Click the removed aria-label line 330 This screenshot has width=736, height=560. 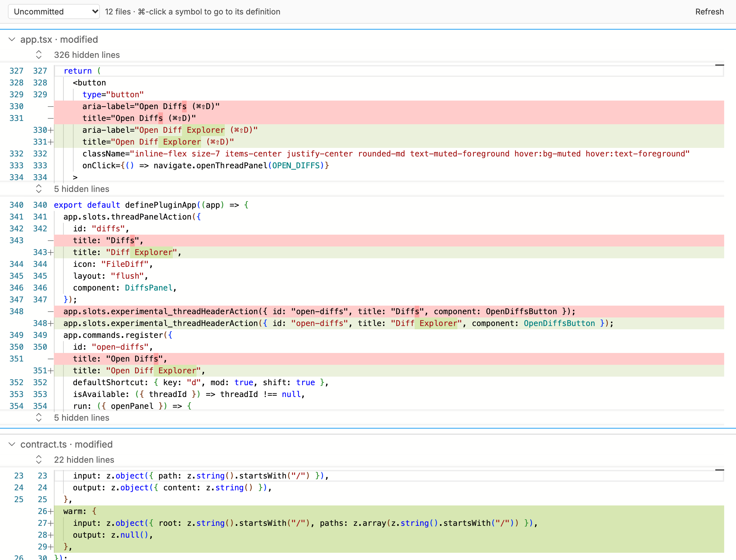389,106
